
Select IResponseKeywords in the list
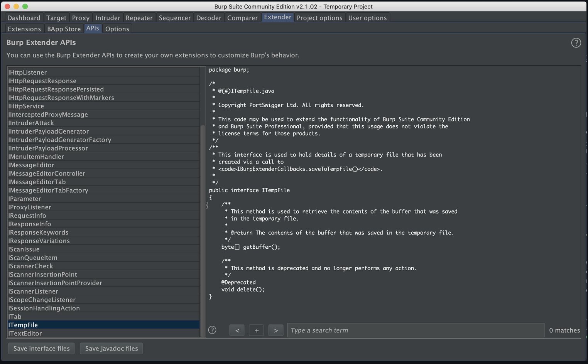tap(103, 233)
